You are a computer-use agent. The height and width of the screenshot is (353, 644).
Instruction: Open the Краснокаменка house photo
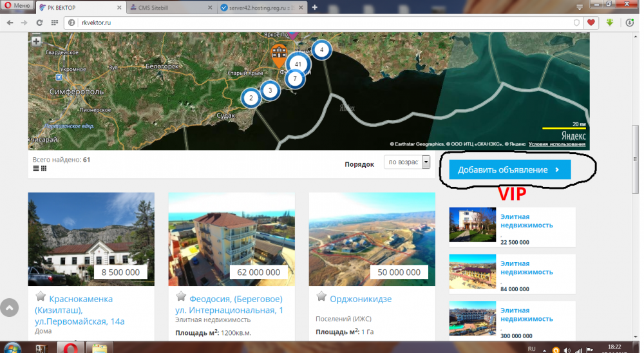pos(91,239)
